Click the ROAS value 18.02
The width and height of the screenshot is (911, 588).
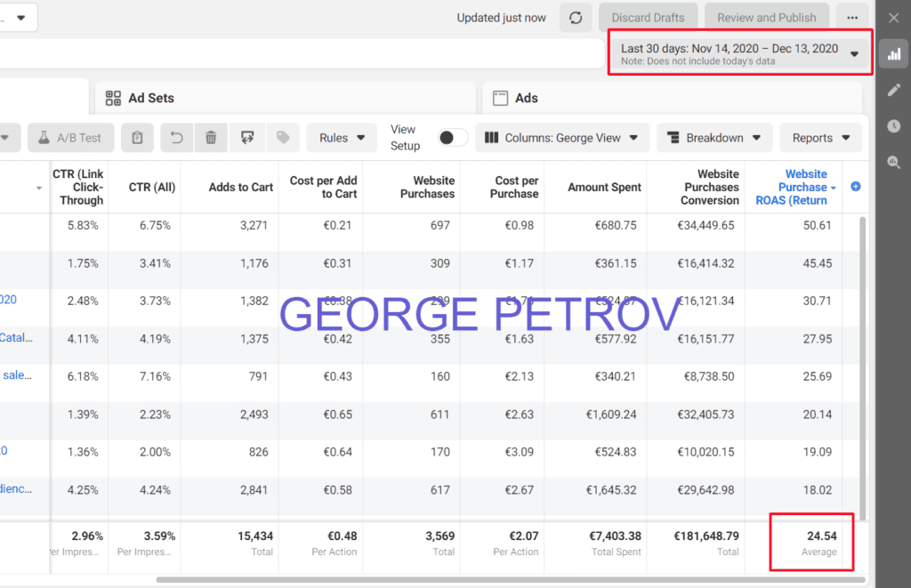tap(817, 490)
